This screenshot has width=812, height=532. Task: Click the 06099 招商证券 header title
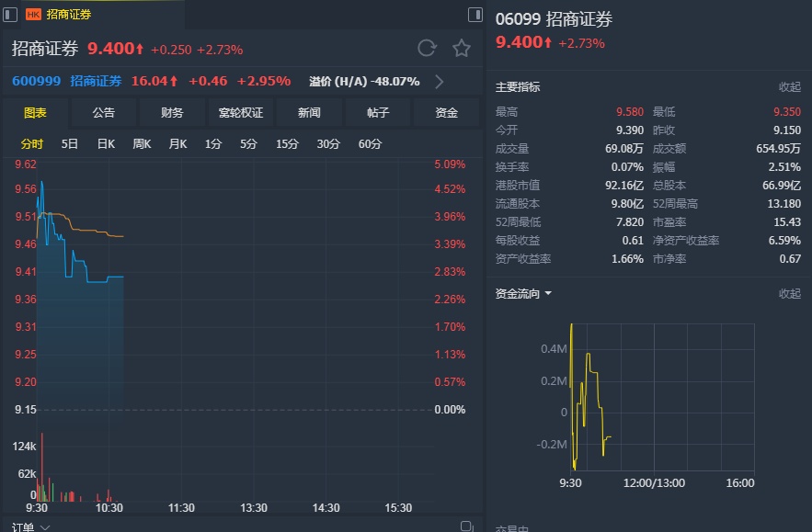(x=554, y=19)
